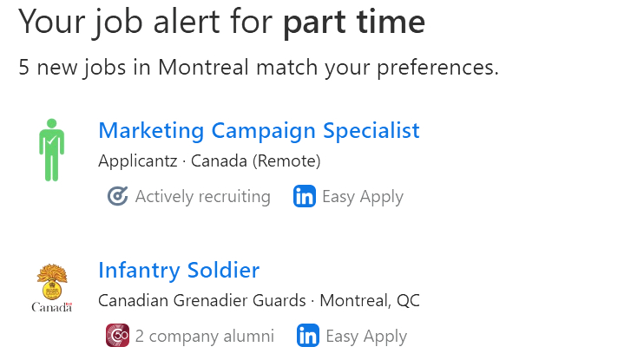Image resolution: width=644 pixels, height=360 pixels.
Task: Click LinkedIn icon beside Infantry Soldier's Easy Apply
Action: click(x=307, y=336)
